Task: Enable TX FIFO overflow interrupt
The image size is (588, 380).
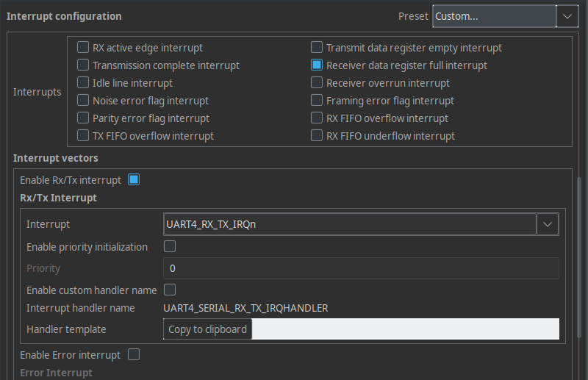Action: point(83,136)
